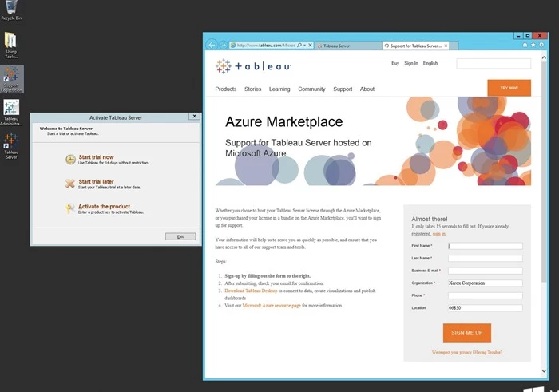
Task: Click the We respect your privacy link
Action: pyautogui.click(x=452, y=352)
